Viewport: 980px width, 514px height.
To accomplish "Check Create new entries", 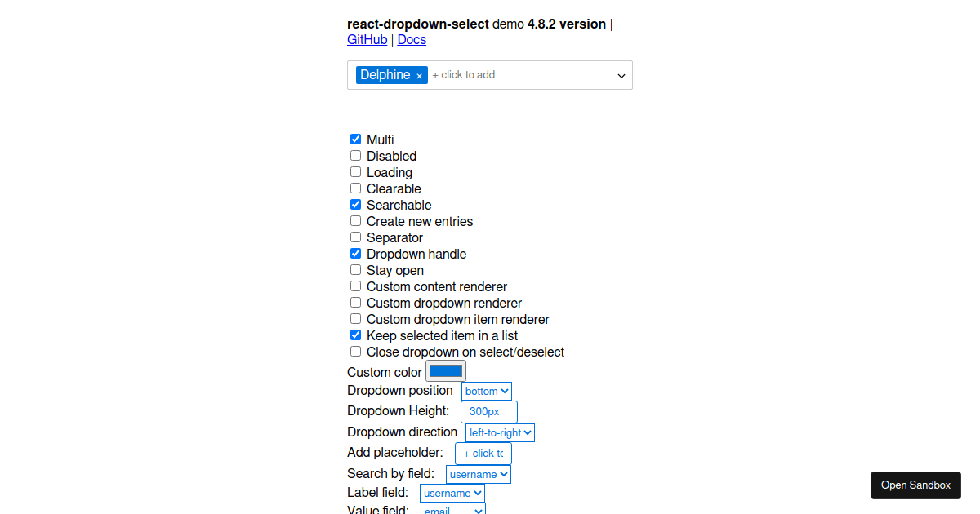I will 355,220.
